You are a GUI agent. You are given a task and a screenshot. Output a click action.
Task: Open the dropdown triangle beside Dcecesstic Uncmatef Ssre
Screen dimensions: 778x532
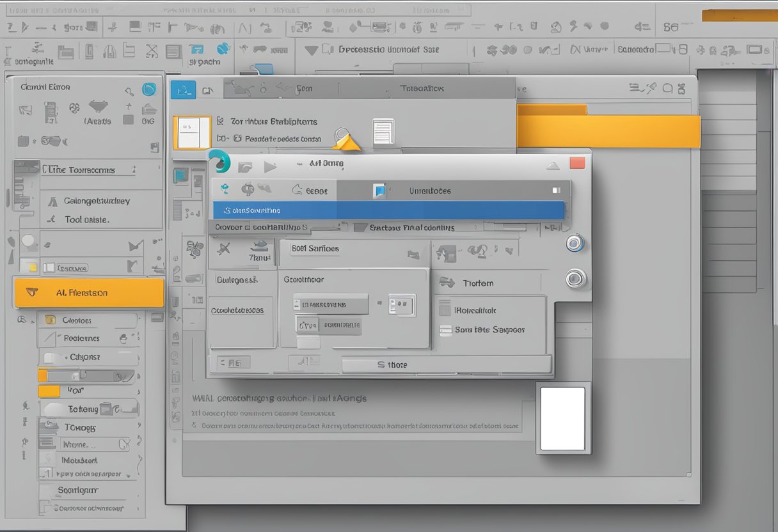tap(311, 50)
